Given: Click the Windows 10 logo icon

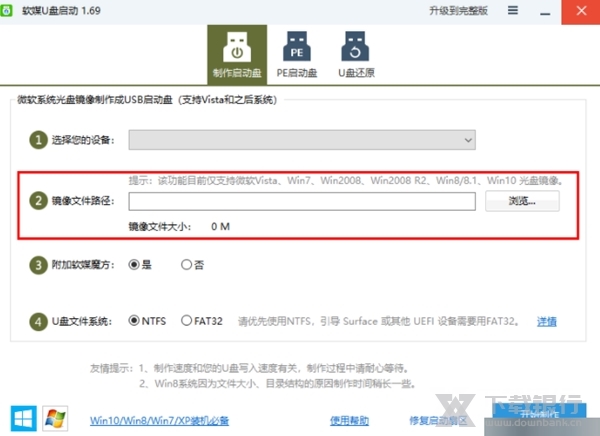Looking at the screenshot, I should [24, 418].
